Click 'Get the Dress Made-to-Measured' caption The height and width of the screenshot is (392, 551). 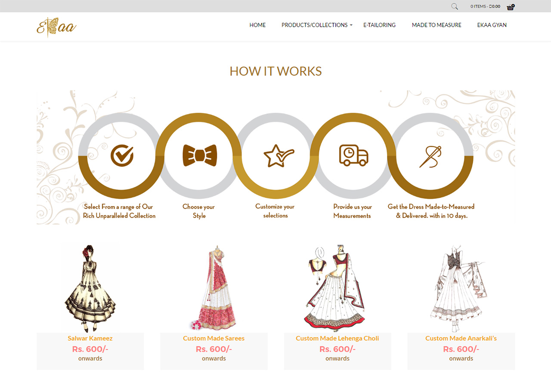431,207
